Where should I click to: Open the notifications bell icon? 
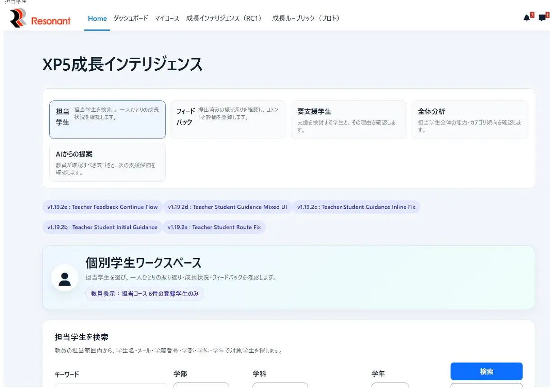pos(527,18)
